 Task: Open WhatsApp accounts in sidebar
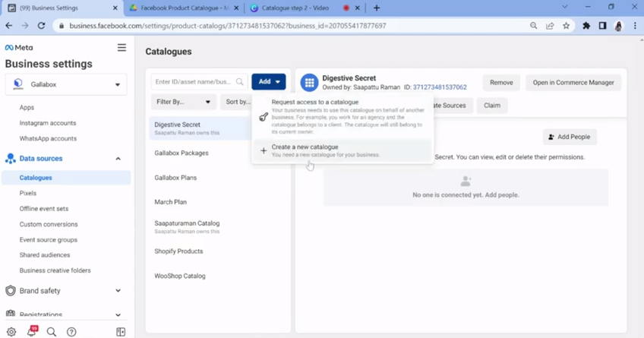48,138
